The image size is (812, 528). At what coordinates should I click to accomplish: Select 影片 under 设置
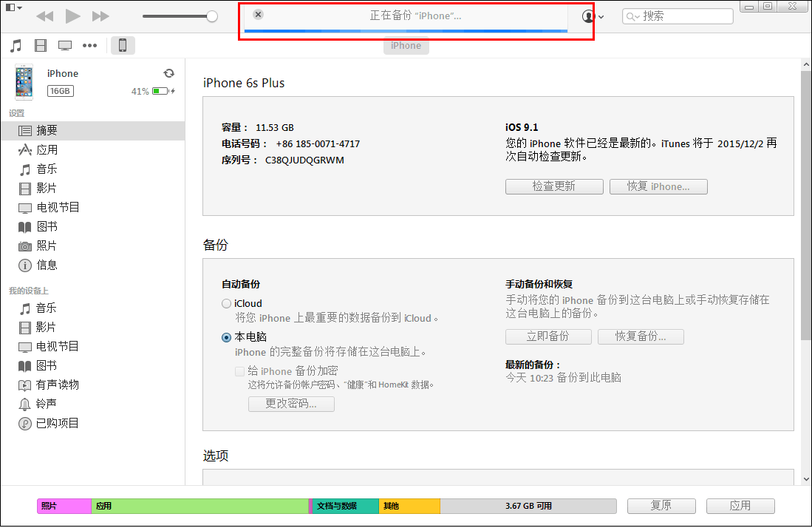(x=93, y=188)
